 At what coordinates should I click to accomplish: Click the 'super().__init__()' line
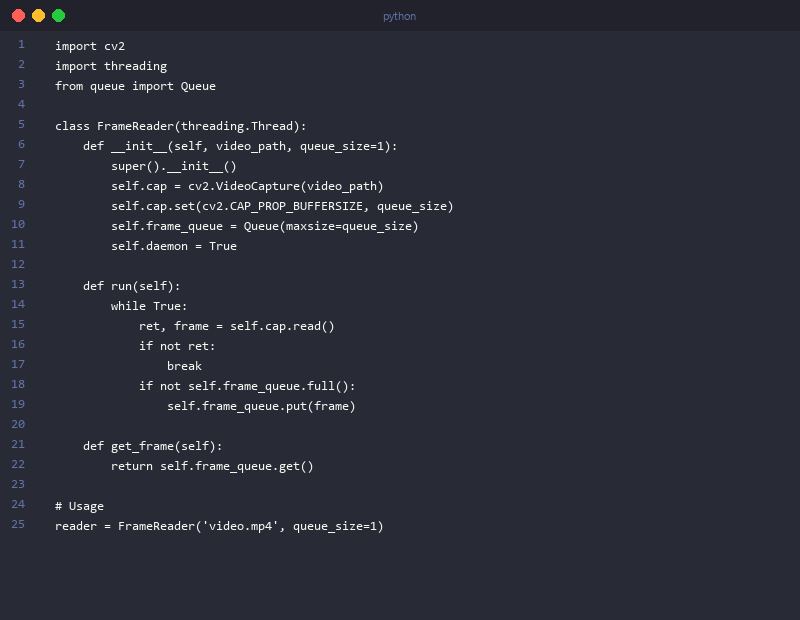[173, 166]
